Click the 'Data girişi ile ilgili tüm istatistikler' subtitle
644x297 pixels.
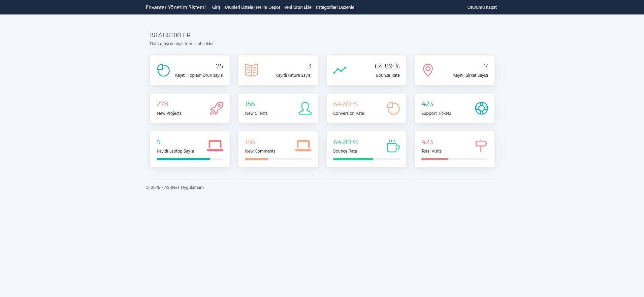[182, 44]
